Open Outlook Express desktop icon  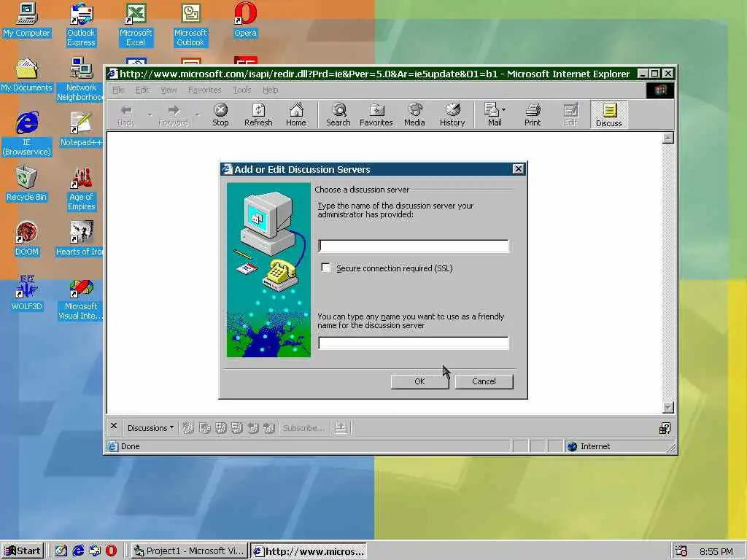pos(81,24)
